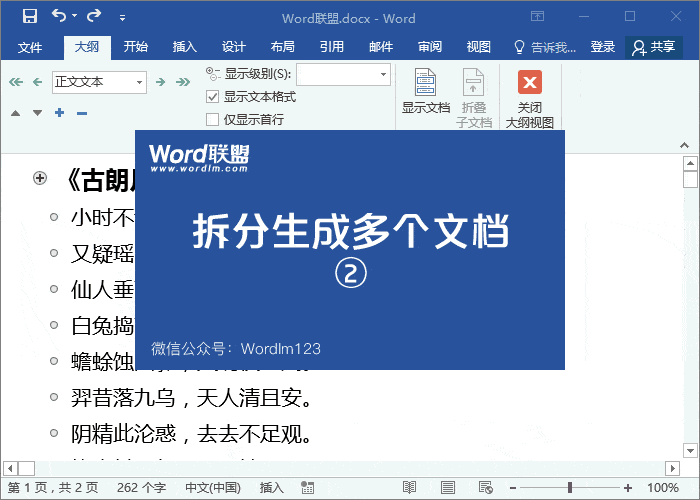Open the 引用 tab
This screenshot has width=700, height=500.
[x=332, y=47]
